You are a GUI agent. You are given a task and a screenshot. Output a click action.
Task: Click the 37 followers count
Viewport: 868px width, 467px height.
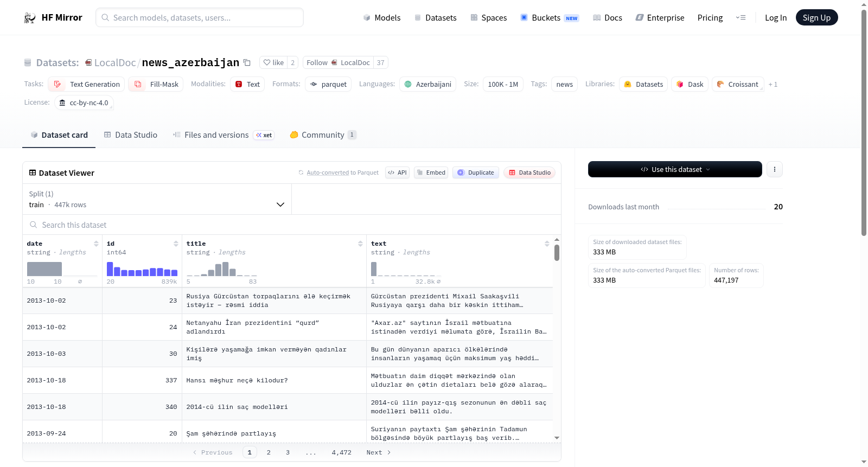(x=381, y=62)
